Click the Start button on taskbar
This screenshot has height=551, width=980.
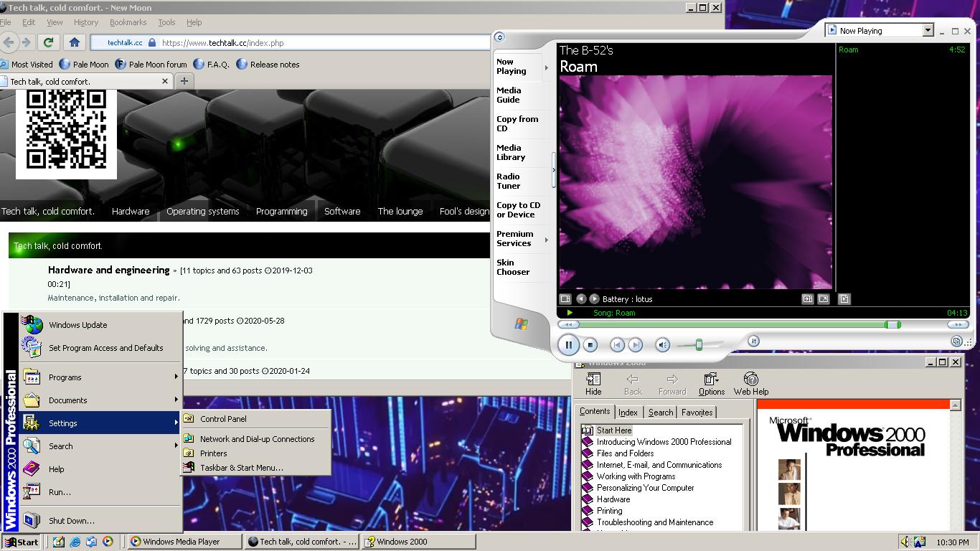(22, 542)
